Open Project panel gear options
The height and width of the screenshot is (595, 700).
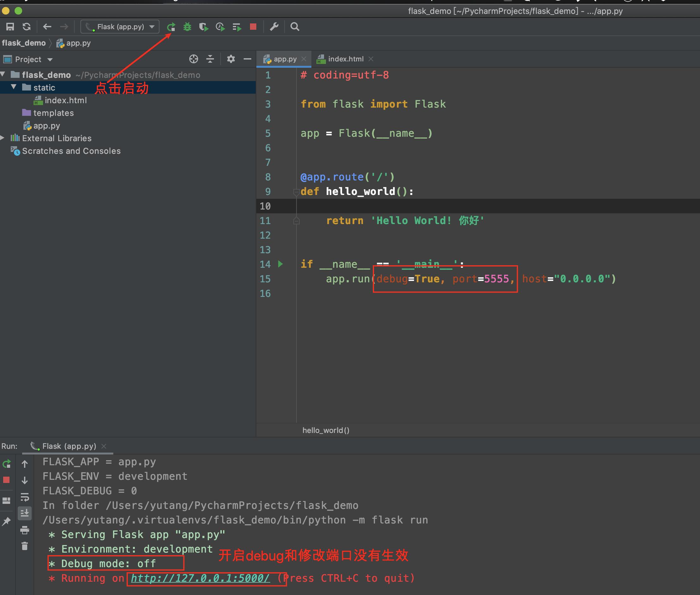click(231, 59)
